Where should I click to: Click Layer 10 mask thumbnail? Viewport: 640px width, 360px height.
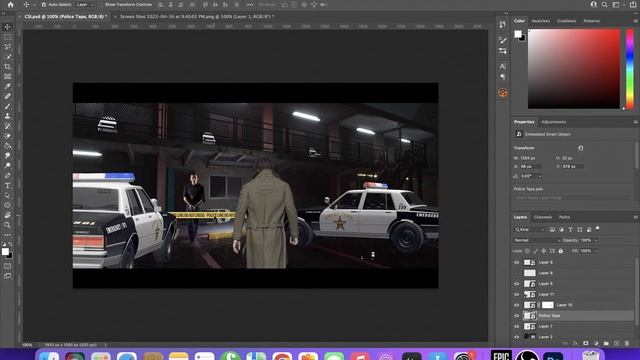pyautogui.click(x=547, y=305)
